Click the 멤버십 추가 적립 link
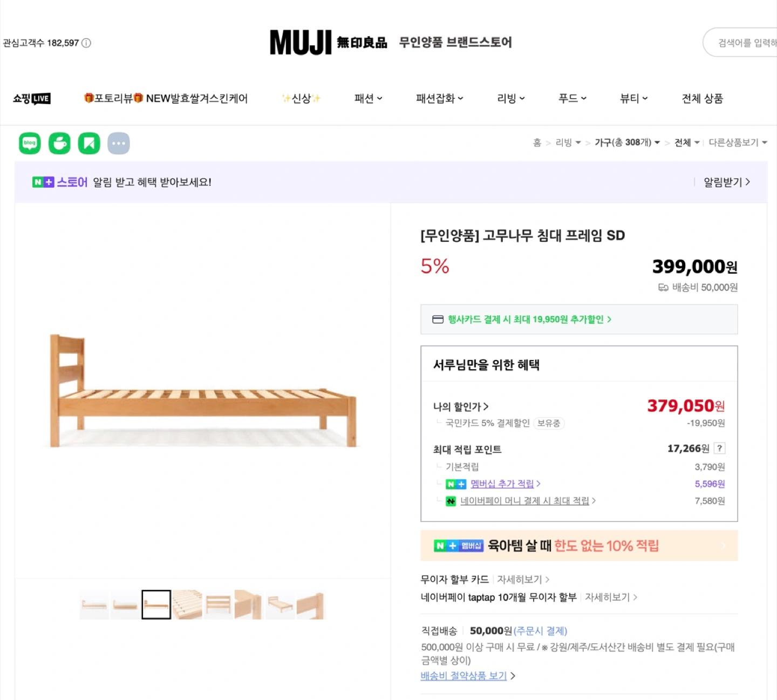The image size is (777, 700). point(502,484)
